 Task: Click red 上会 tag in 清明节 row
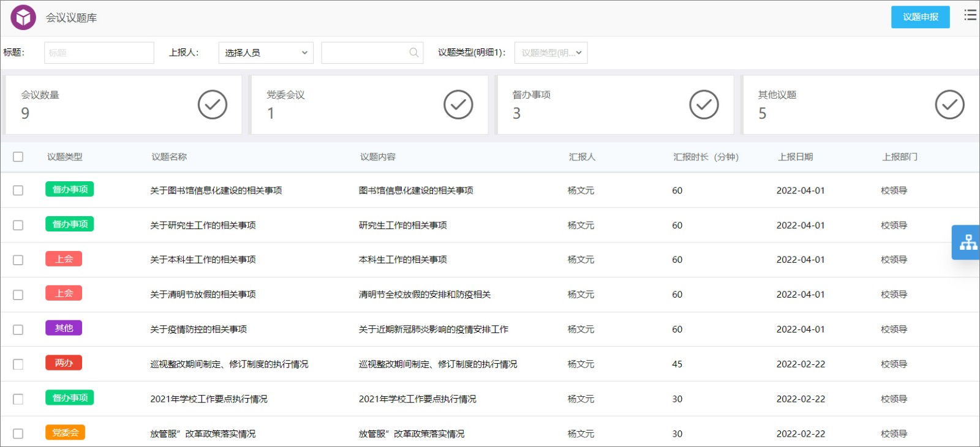click(64, 293)
